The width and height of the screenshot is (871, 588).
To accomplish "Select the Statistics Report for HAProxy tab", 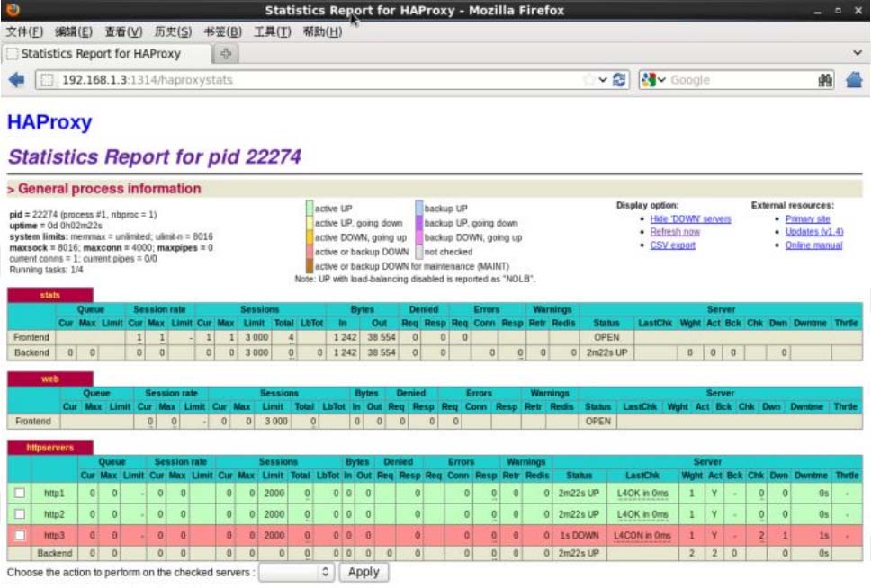I will tap(107, 53).
